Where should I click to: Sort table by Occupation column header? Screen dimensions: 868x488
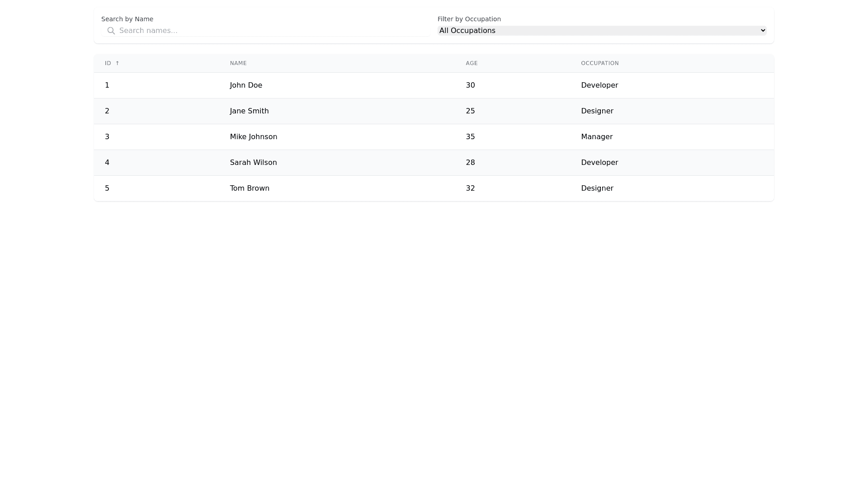click(599, 63)
